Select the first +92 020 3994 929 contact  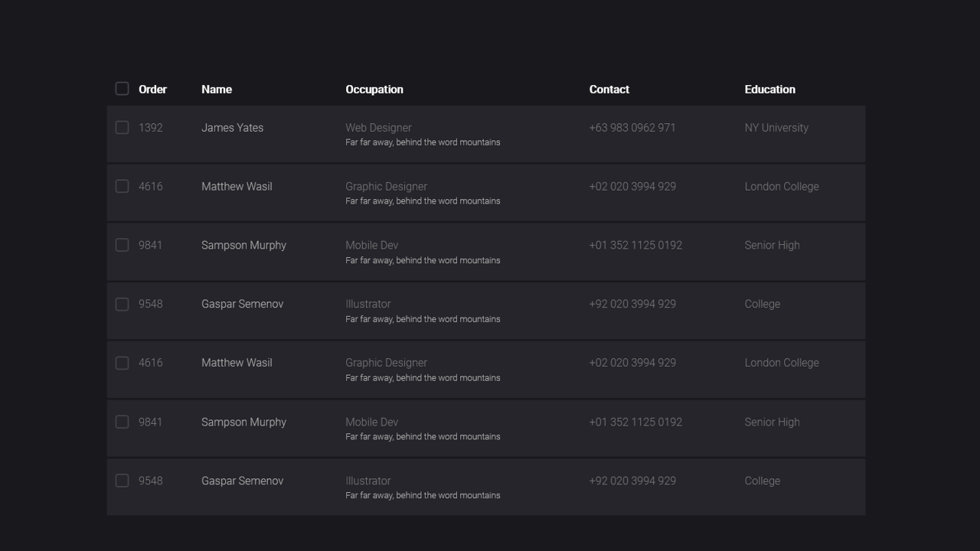point(632,304)
